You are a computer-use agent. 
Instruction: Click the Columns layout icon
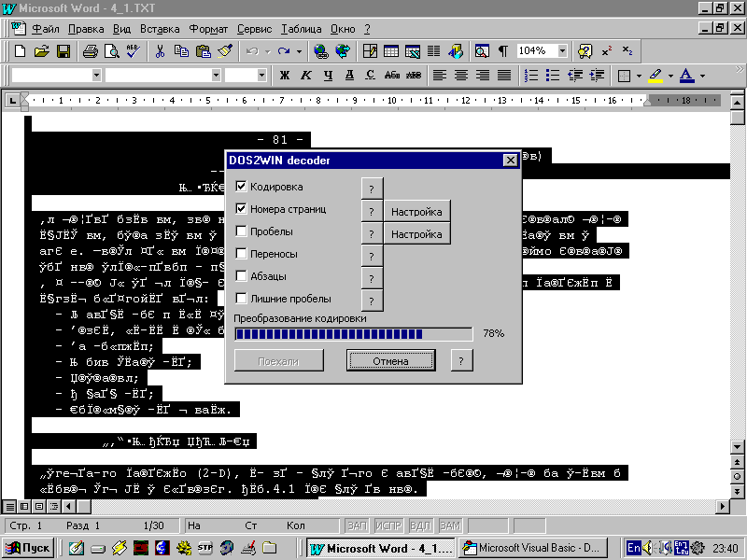pyautogui.click(x=433, y=51)
